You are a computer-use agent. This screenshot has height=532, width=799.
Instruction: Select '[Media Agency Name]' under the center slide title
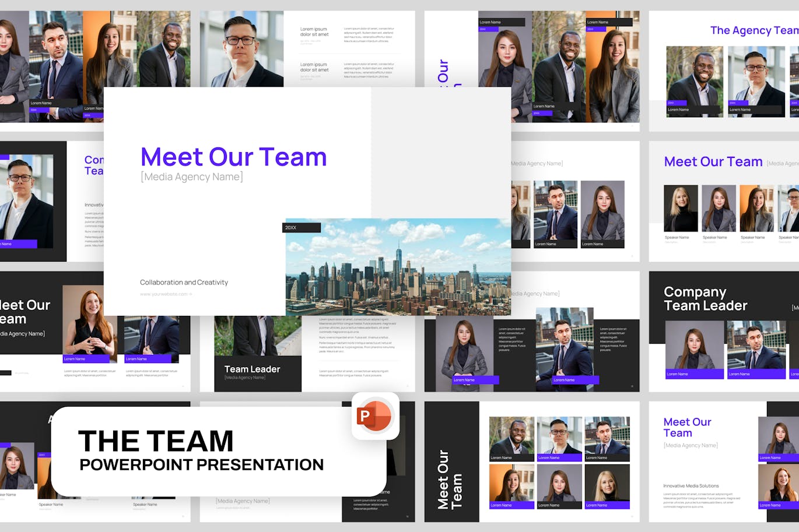point(191,177)
